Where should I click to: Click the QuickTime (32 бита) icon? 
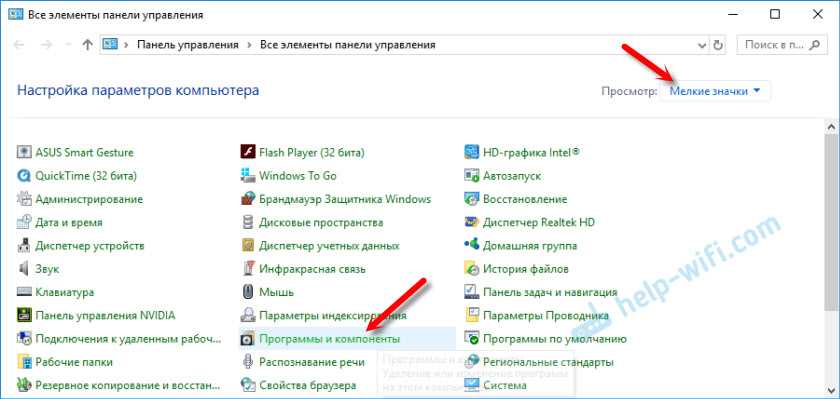click(x=24, y=176)
